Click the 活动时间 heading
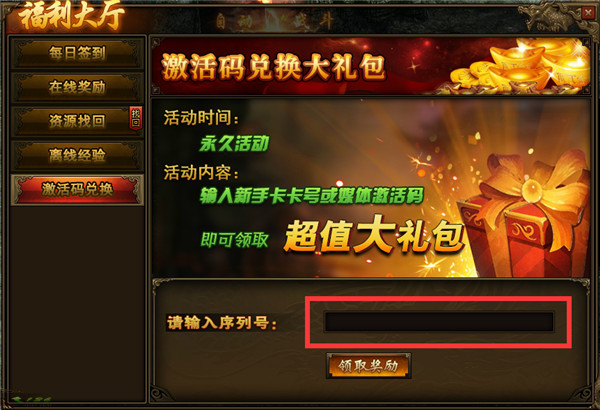This screenshot has height=410, width=600. point(201,117)
